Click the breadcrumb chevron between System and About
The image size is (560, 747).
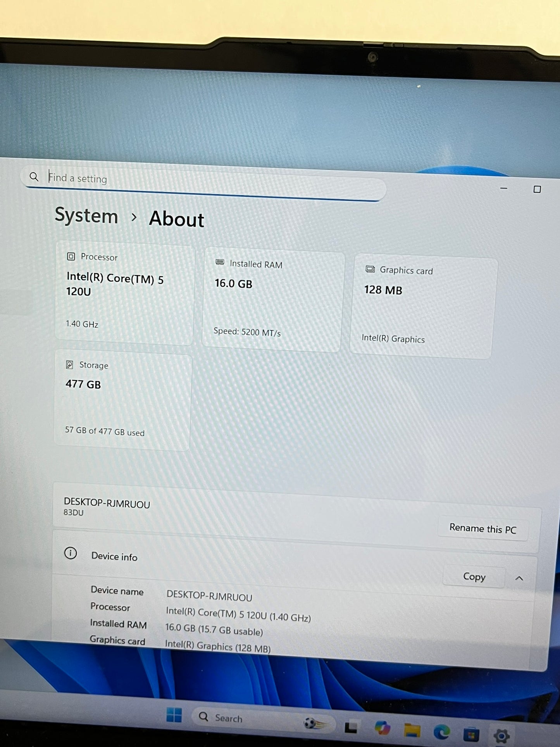coord(134,217)
